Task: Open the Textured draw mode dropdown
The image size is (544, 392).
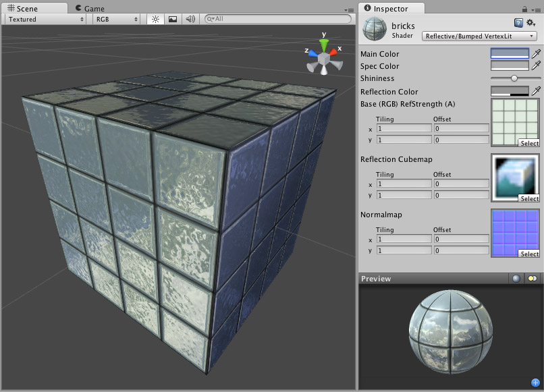Action: tap(44, 20)
